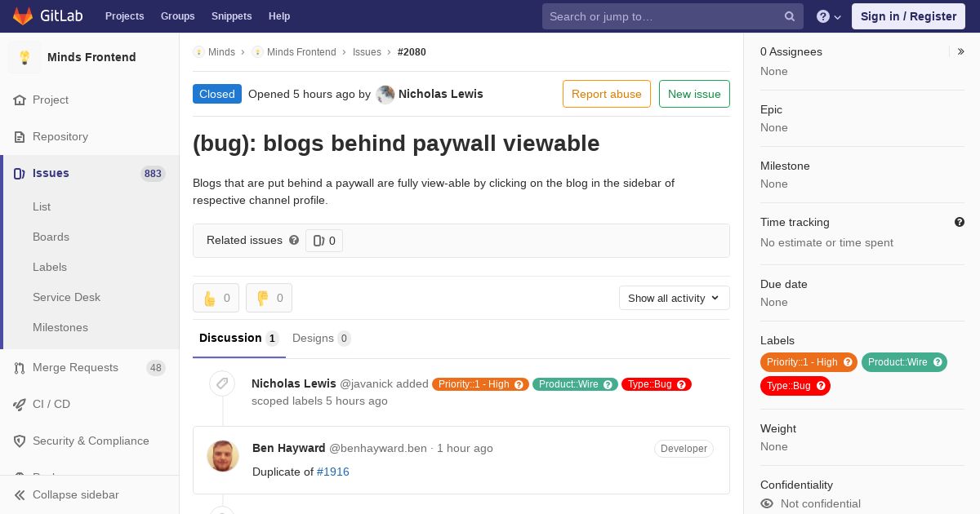Click the Merge Requests count badge 48

[x=156, y=368]
